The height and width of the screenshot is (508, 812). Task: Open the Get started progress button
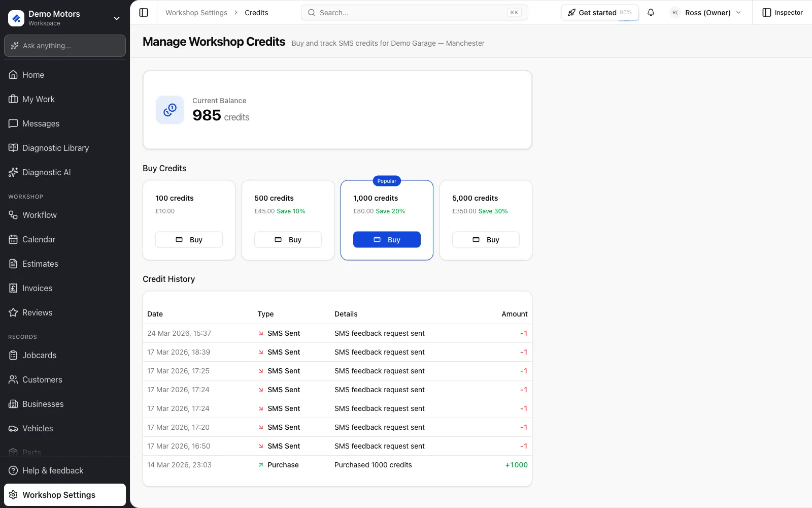600,13
